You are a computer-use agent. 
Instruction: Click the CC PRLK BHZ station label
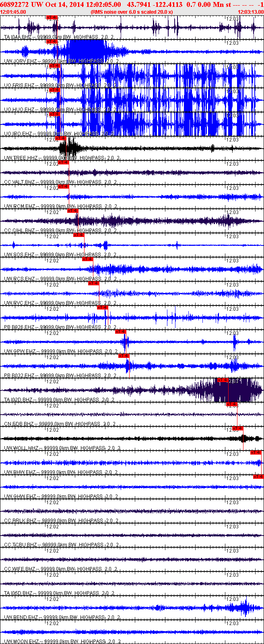coord(61,521)
